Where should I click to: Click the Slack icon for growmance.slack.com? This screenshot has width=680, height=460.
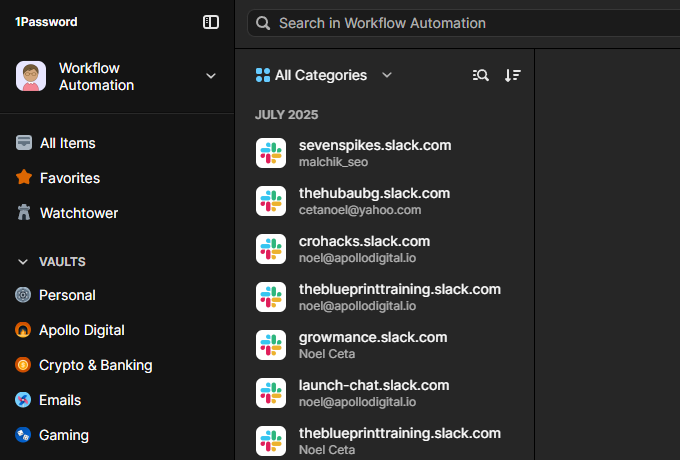[271, 345]
